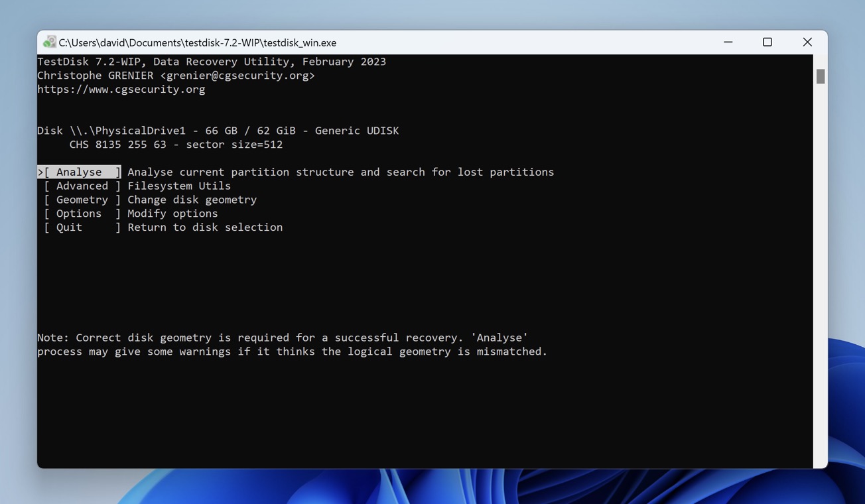Click the 'Change disk geometry' description text

pos(192,200)
